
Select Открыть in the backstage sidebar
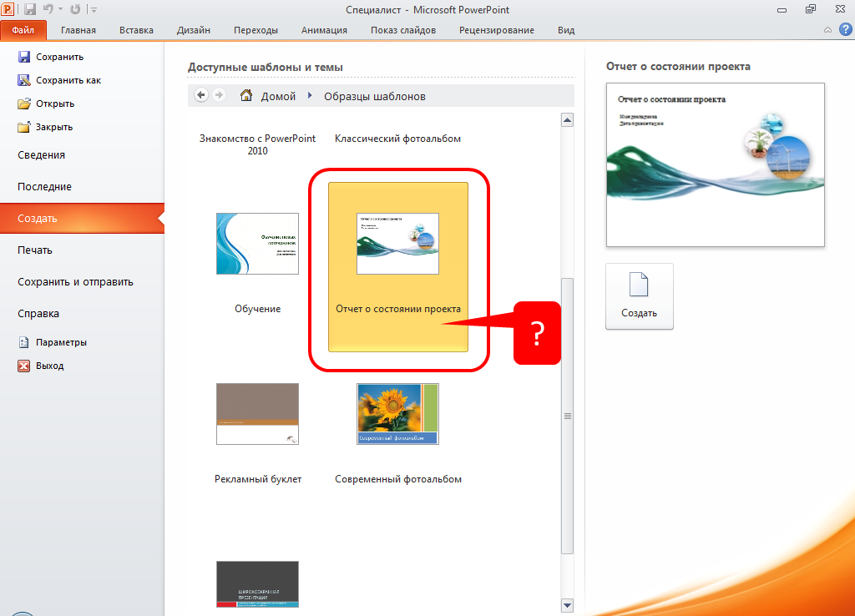(55, 104)
